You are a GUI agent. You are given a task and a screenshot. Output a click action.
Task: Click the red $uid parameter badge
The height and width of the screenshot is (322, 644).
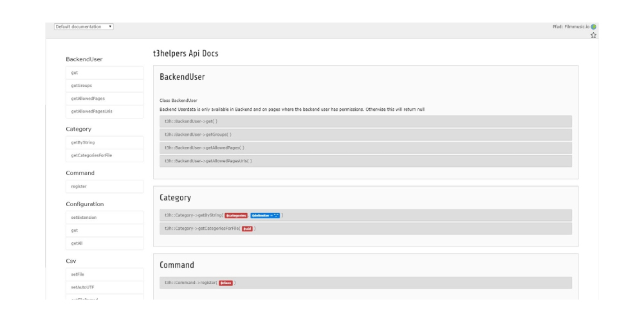247,229
